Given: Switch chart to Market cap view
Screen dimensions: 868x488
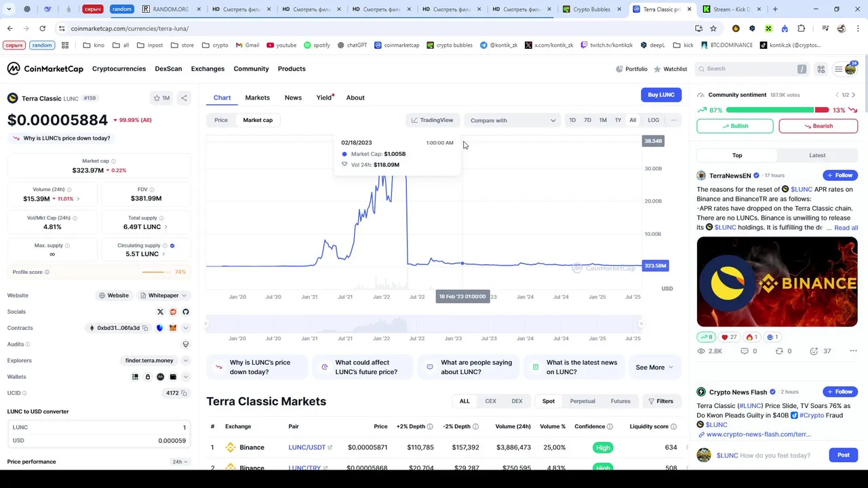Looking at the screenshot, I should [258, 120].
